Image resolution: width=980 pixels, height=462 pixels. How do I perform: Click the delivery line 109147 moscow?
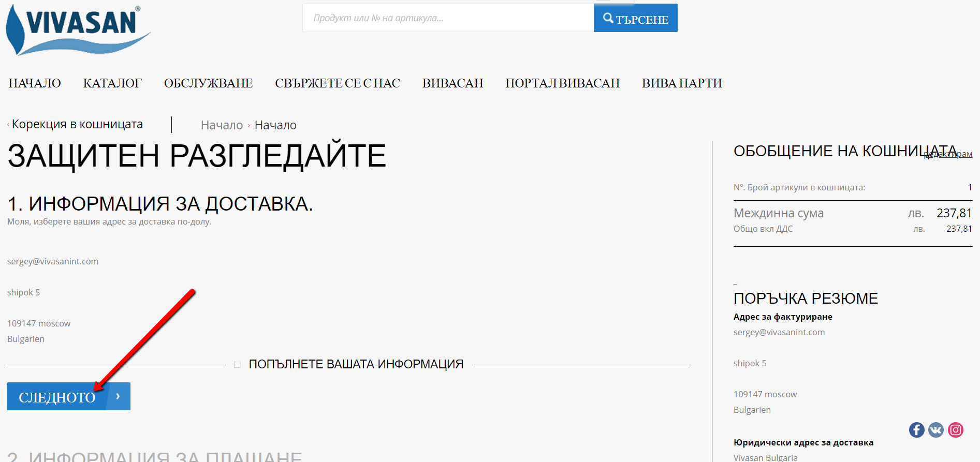click(x=39, y=323)
